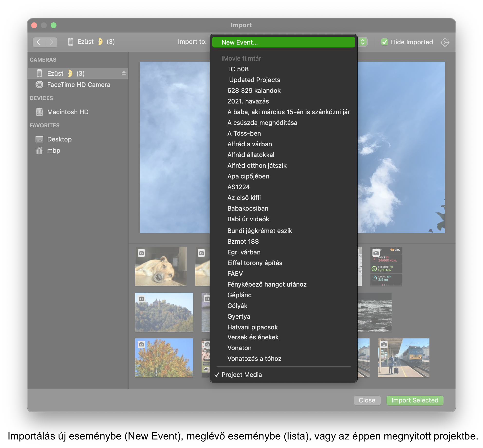Select FÁEV event
This screenshot has height=448, width=483.
tap(284, 274)
